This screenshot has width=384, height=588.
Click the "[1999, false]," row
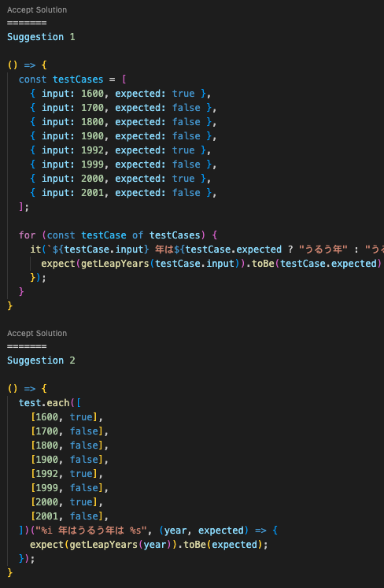(70, 488)
